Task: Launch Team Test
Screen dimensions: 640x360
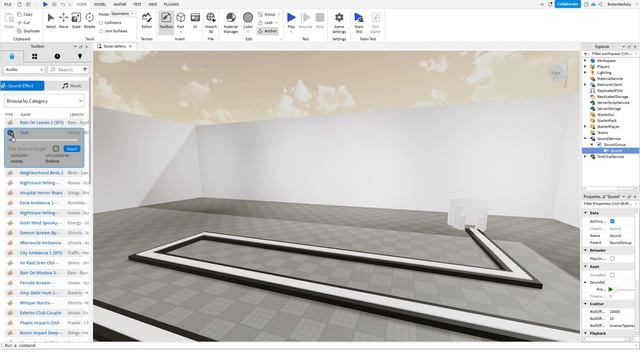Action: coord(359,22)
